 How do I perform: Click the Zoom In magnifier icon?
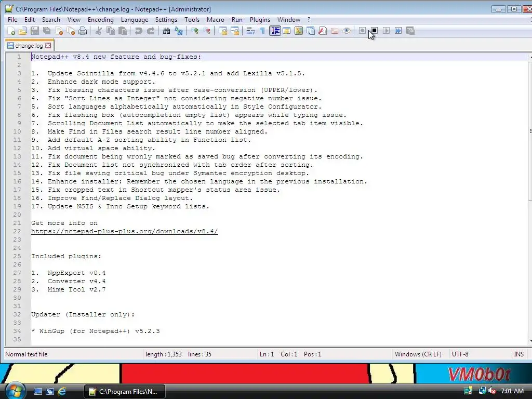click(x=194, y=31)
